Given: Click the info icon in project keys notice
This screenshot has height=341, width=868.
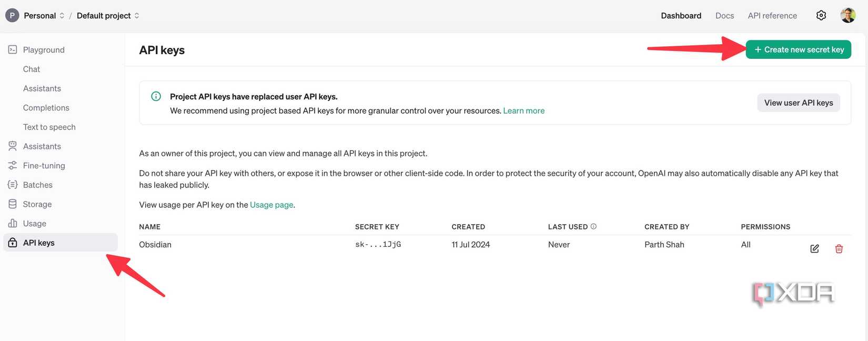Looking at the screenshot, I should point(156,96).
